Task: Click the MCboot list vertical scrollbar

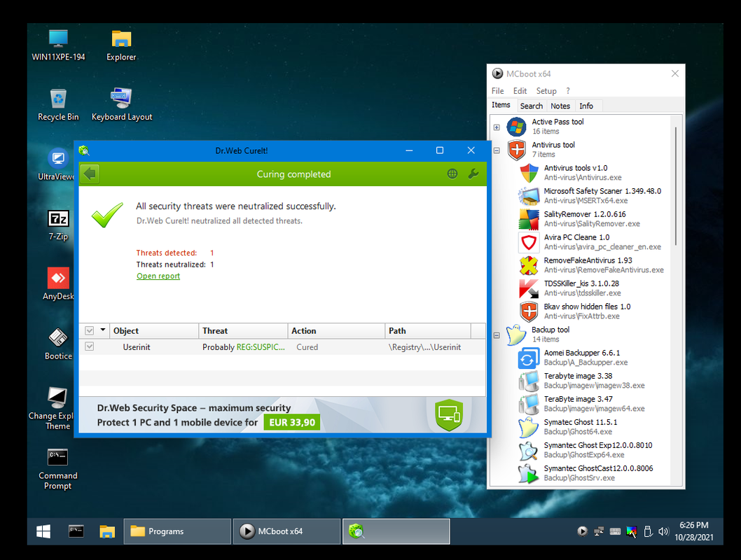Action: pos(676,186)
